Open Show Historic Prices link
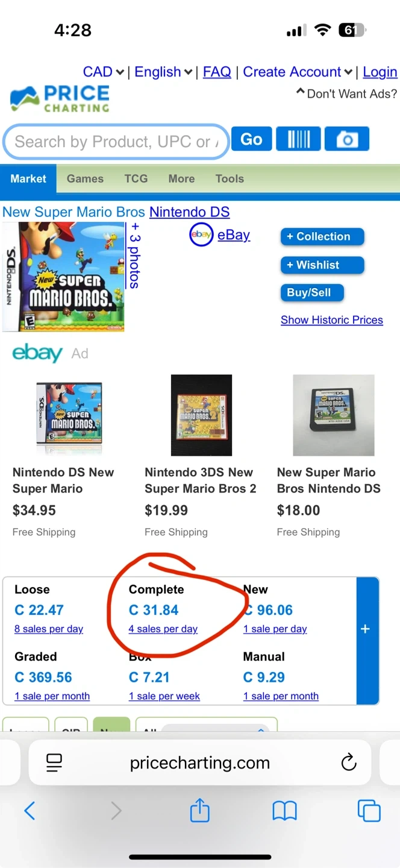The width and height of the screenshot is (400, 868). [x=331, y=320]
